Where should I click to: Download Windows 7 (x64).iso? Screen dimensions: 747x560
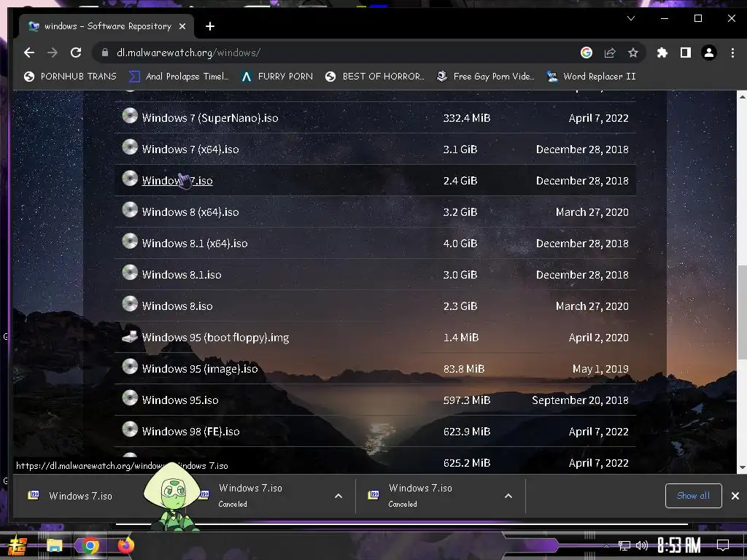[190, 149]
